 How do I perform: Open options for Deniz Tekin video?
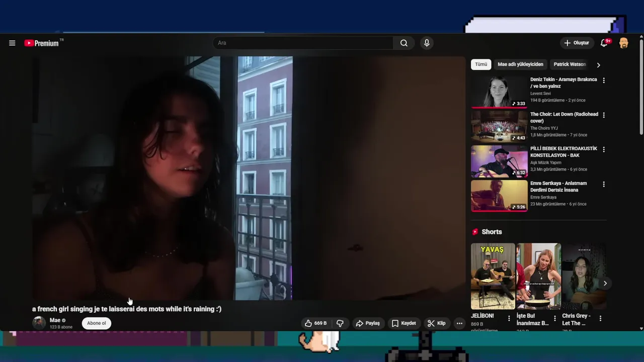(604, 80)
